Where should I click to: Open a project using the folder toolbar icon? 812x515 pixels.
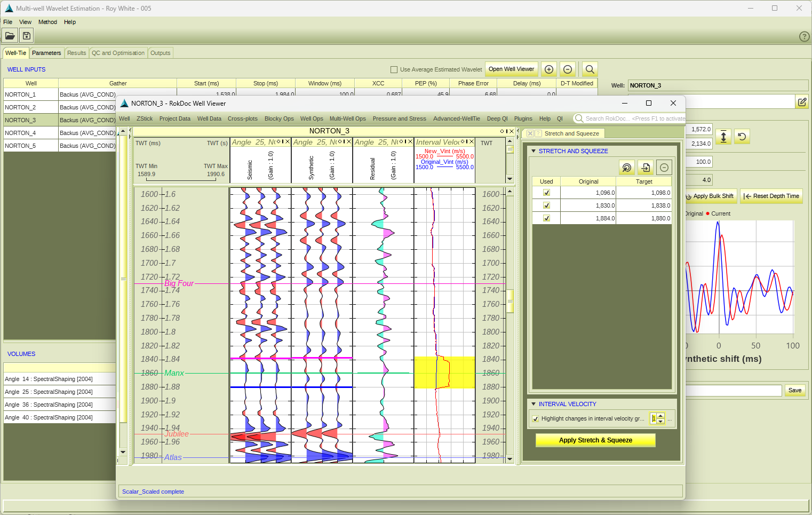click(10, 35)
